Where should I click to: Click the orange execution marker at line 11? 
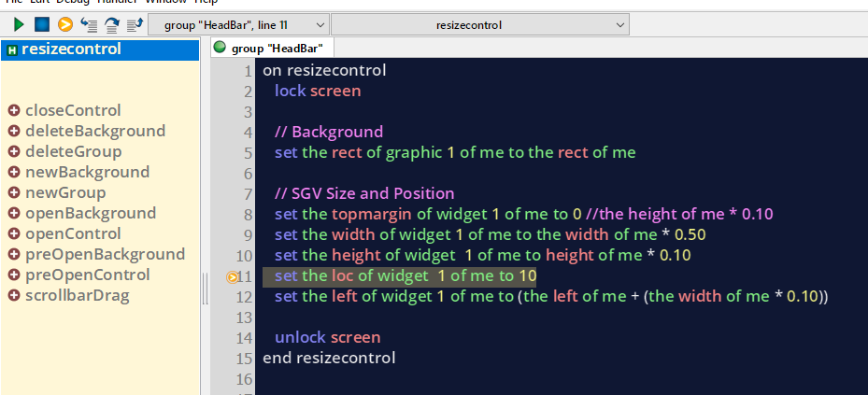tap(233, 276)
